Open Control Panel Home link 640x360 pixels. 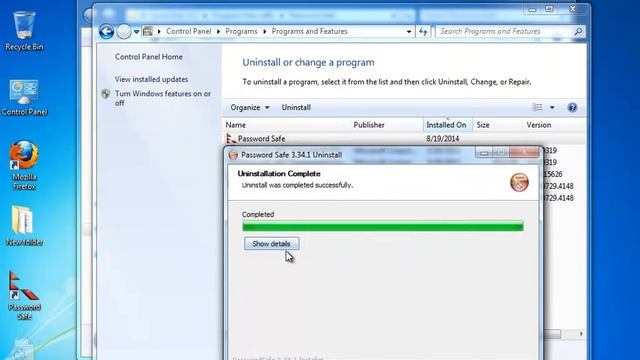click(149, 57)
